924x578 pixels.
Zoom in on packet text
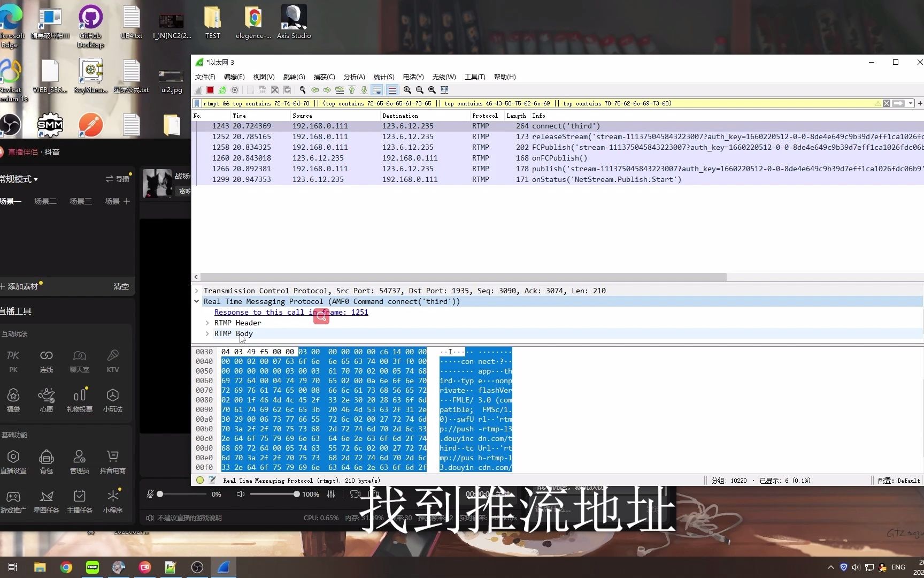(x=407, y=90)
